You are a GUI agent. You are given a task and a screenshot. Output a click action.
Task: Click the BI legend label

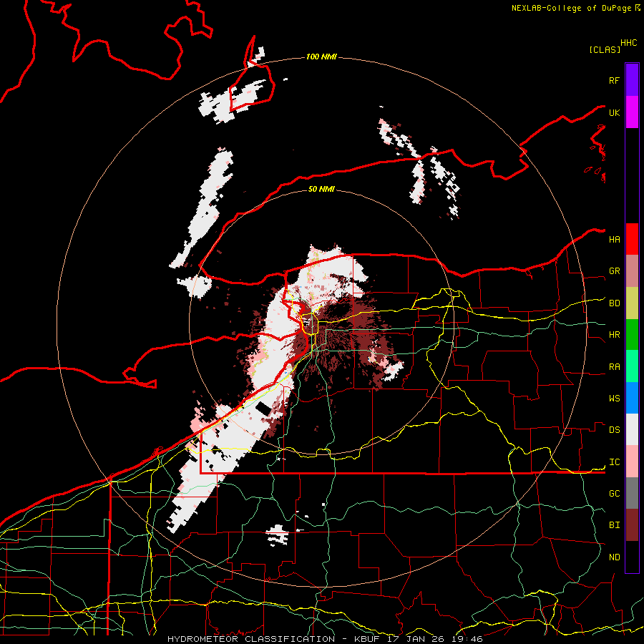point(614,525)
